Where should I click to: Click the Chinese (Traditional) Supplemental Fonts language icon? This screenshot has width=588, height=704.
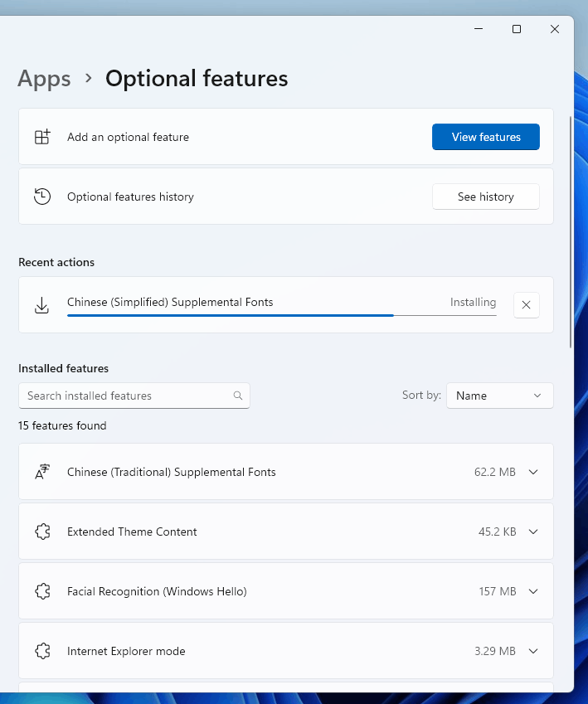click(x=42, y=472)
